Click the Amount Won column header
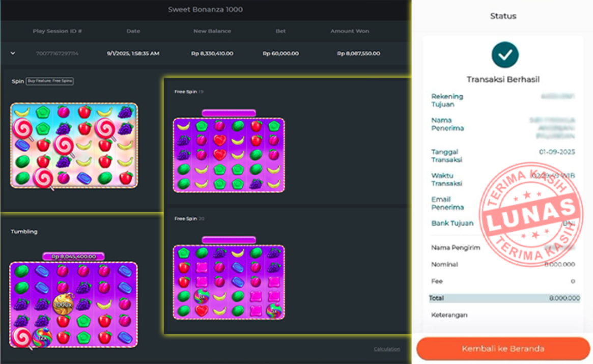593x364 pixels. tap(350, 31)
